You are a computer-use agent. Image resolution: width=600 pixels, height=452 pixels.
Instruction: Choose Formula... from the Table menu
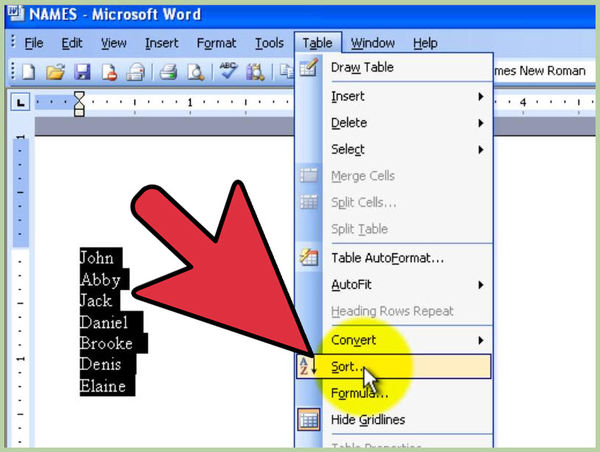click(x=394, y=393)
